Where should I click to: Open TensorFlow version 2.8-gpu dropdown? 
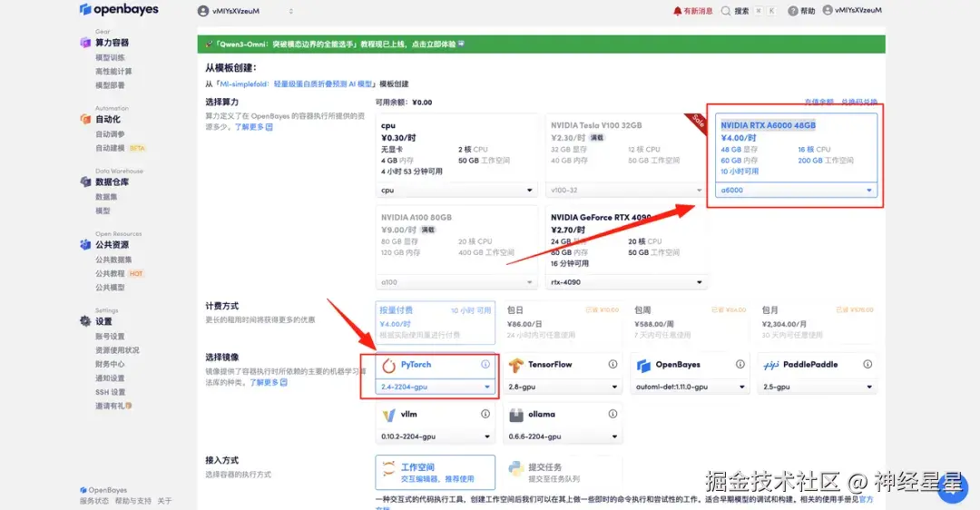(x=563, y=387)
